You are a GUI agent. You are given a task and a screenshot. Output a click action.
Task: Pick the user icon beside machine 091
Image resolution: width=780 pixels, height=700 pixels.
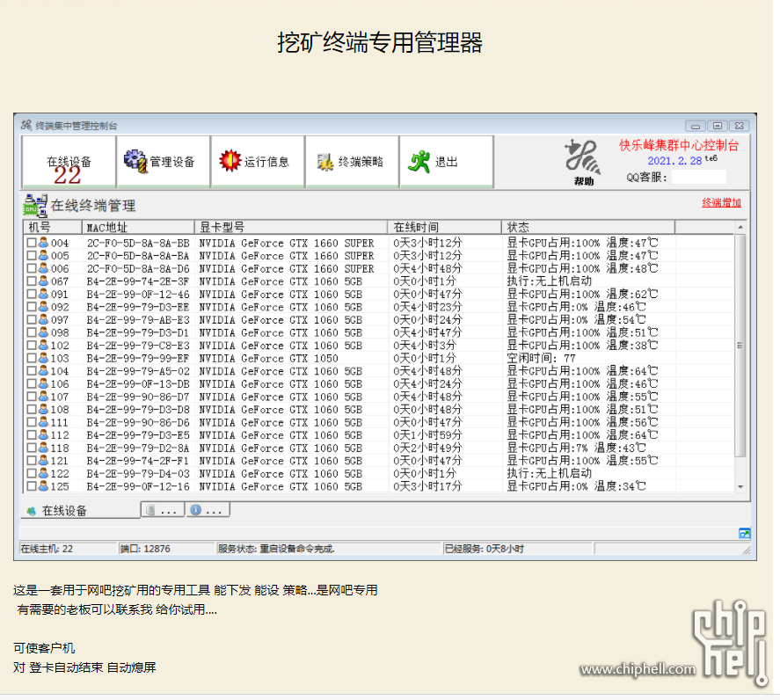click(x=44, y=294)
